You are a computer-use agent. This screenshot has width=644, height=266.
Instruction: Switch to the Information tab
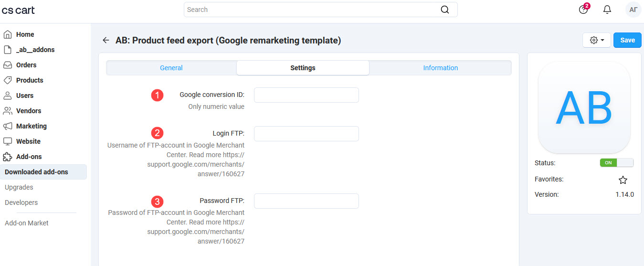(440, 68)
